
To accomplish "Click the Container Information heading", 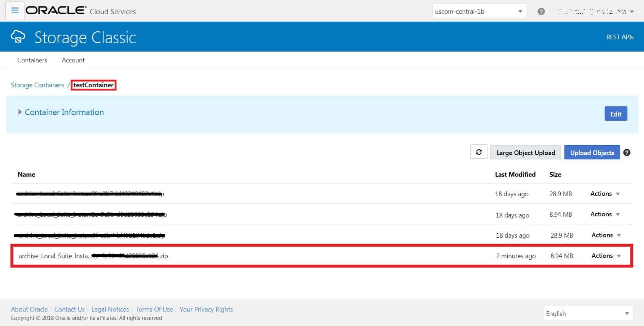I will (64, 112).
